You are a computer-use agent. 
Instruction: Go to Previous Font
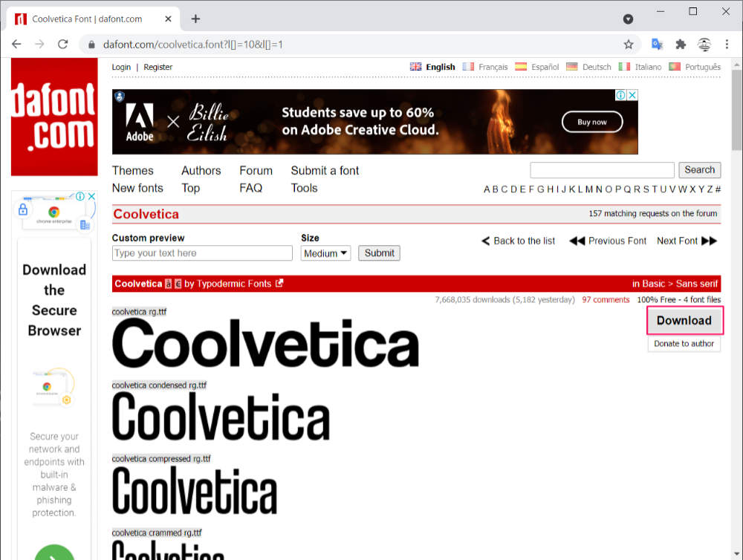pos(608,241)
